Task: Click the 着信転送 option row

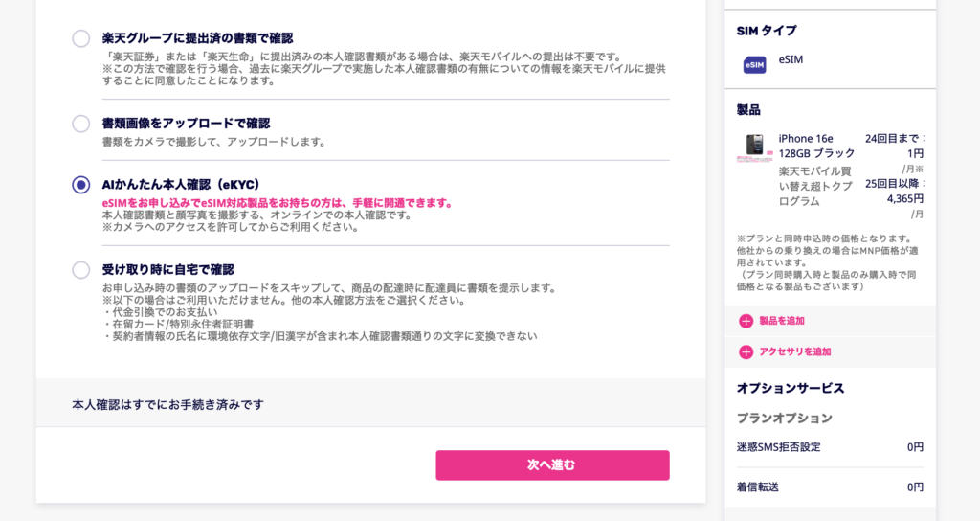Action: pos(829,487)
